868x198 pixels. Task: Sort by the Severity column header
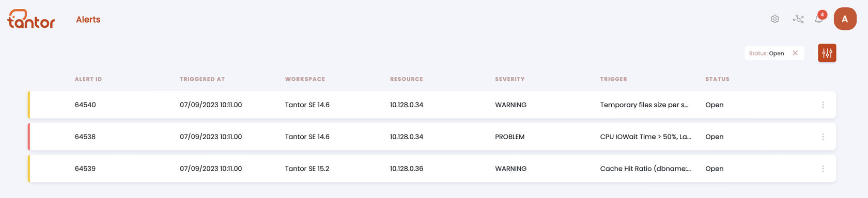pyautogui.click(x=509, y=79)
